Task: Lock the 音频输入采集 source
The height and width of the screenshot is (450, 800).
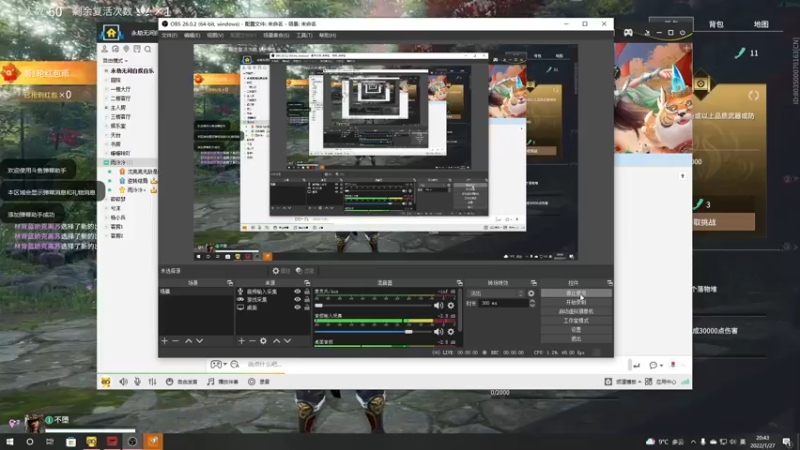Action: click(307, 291)
